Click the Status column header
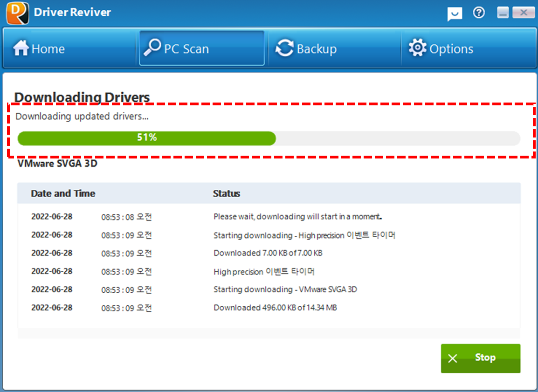This screenshot has height=392, width=538. (x=227, y=193)
